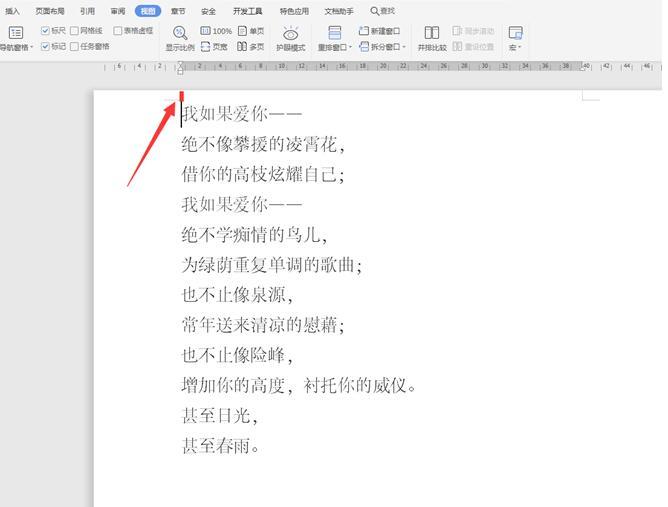This screenshot has width=668, height=507.
Task: Open the Navigation Pane (导航窗格) icon
Action: [x=16, y=33]
